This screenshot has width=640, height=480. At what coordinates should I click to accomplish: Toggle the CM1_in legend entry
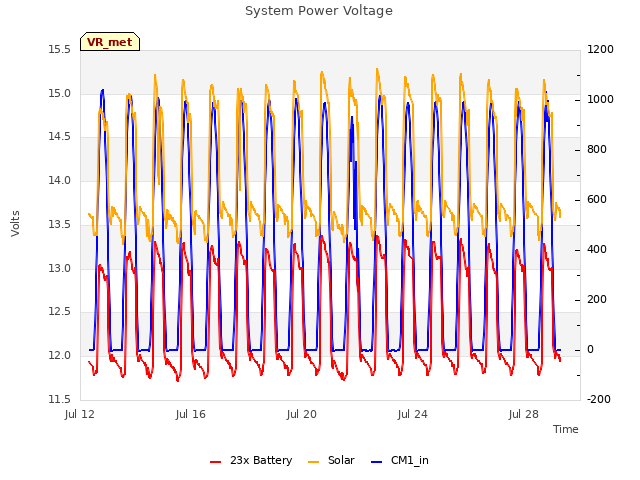point(400,460)
